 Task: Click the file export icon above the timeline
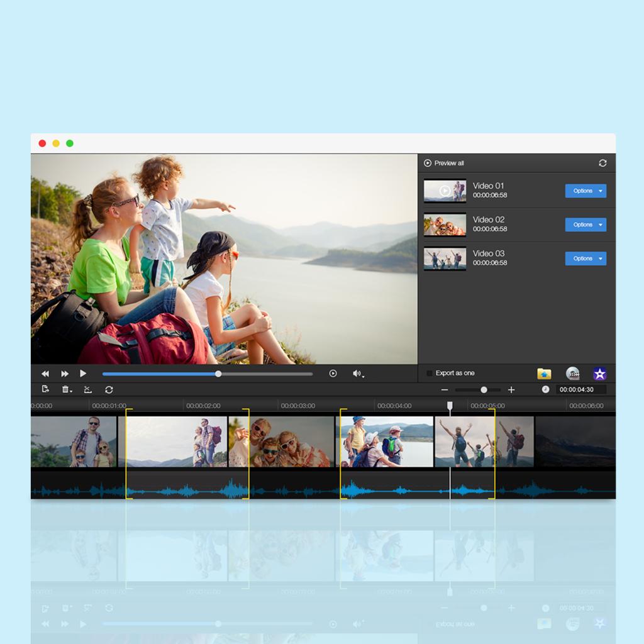pos(45,390)
